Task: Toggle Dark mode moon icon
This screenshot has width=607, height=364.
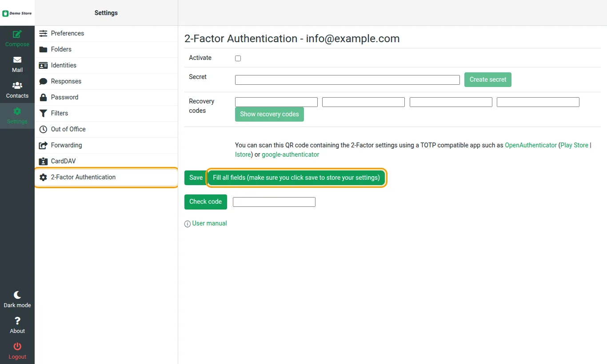Action: click(x=17, y=295)
